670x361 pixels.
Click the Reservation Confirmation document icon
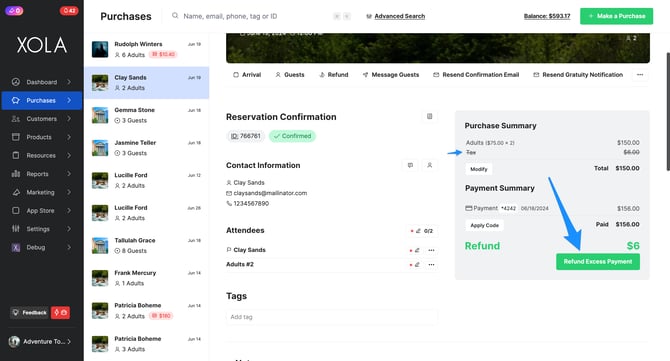pyautogui.click(x=429, y=116)
